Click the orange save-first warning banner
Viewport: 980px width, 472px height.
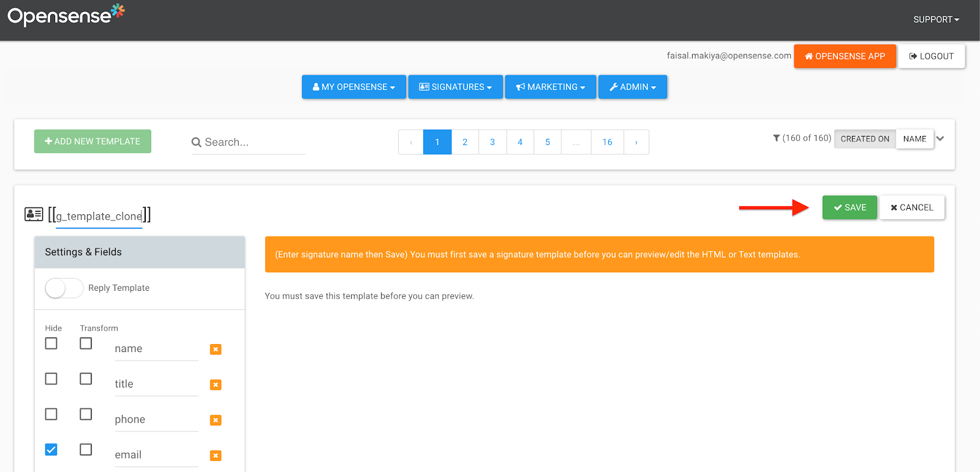(600, 255)
